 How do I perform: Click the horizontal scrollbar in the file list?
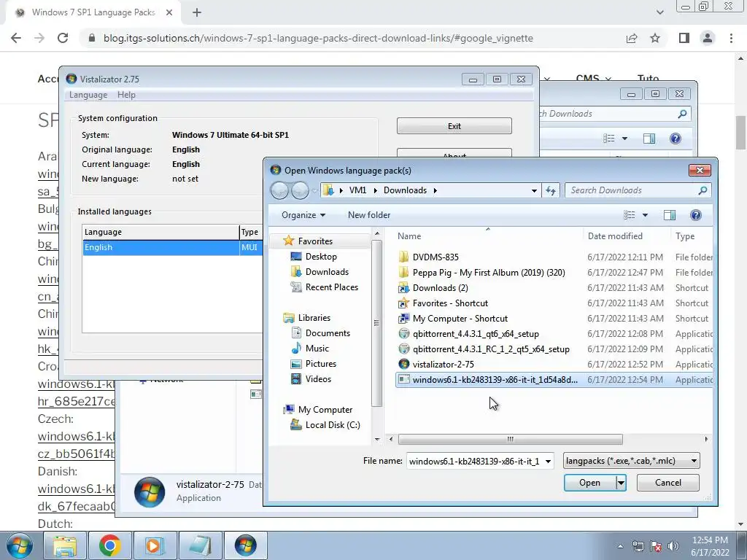click(510, 439)
